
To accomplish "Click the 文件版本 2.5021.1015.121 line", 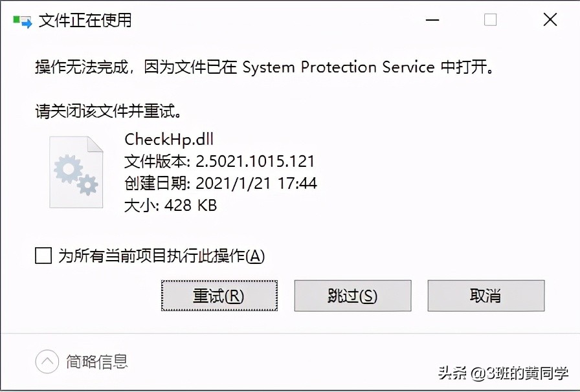I will point(219,161).
